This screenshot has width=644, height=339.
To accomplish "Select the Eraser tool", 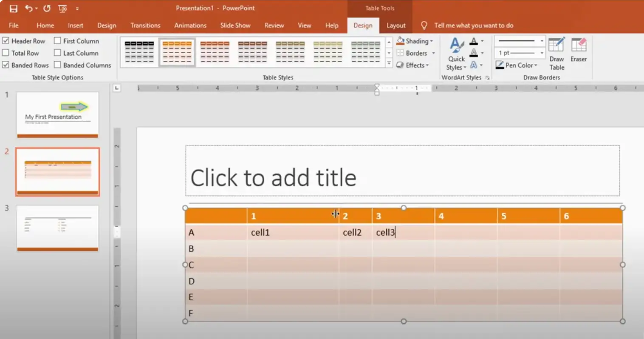I will point(578,50).
